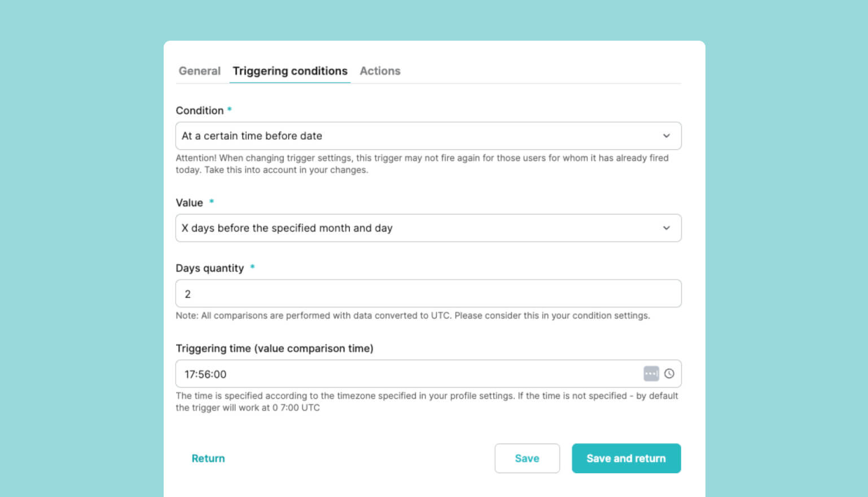Click the gray three-dots icon beside the clock

[x=651, y=373]
